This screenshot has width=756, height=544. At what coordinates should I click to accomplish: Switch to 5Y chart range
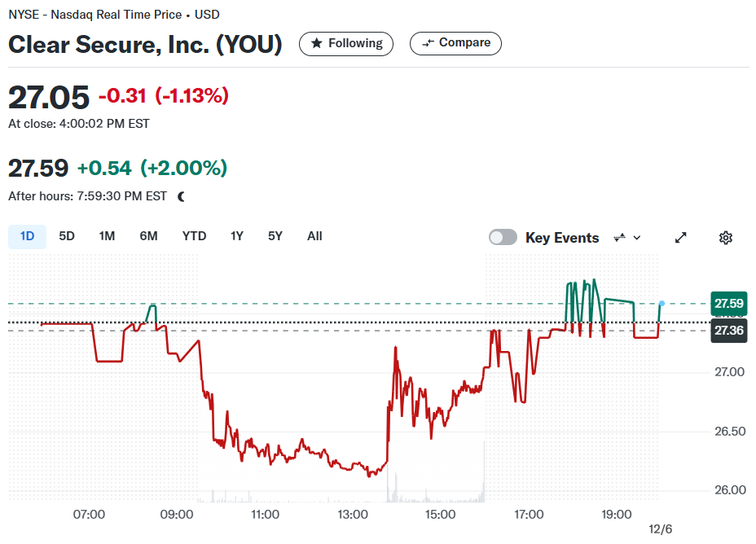click(275, 237)
